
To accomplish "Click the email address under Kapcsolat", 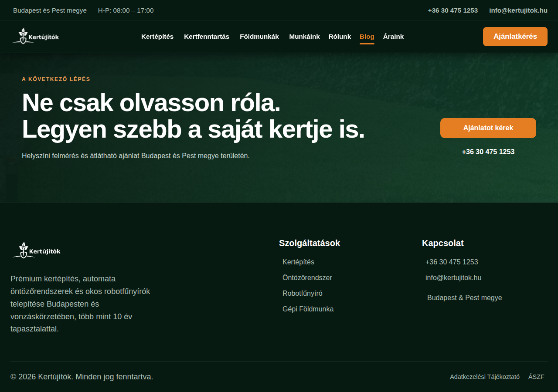I will point(453,278).
